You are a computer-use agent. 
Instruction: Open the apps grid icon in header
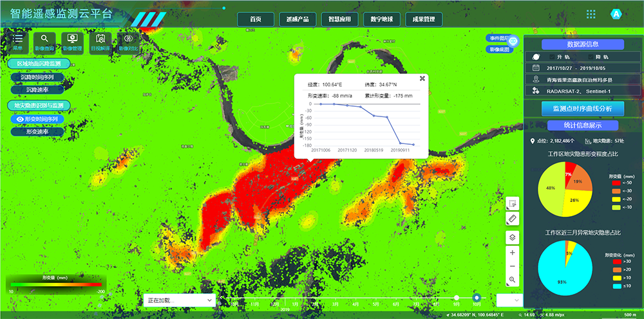tap(591, 14)
